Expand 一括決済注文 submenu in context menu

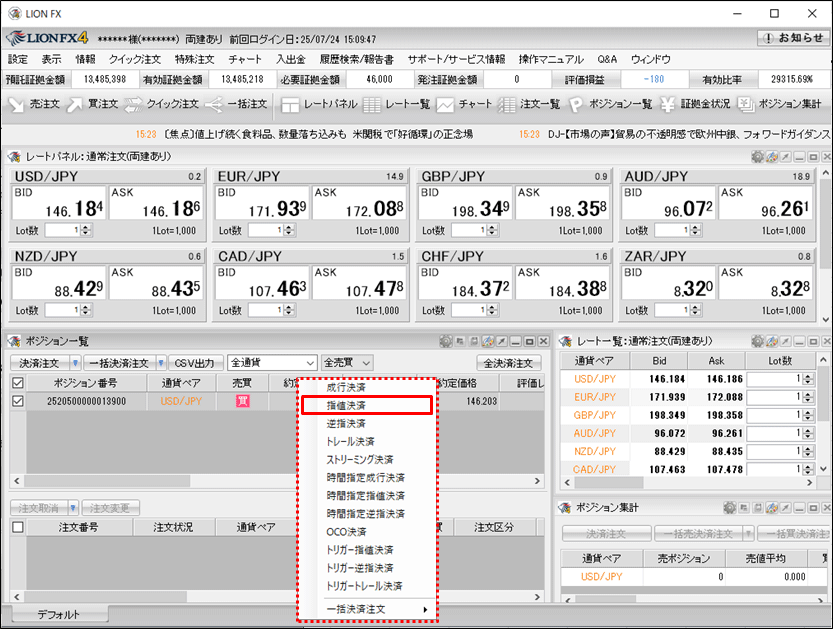(368, 609)
